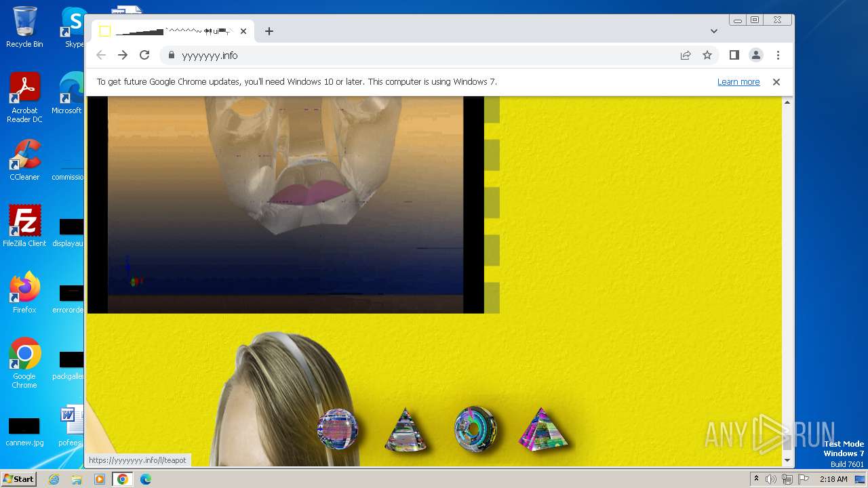Open FileZilla Client desktop icon
Screen dimensions: 868x488
[x=24, y=226]
